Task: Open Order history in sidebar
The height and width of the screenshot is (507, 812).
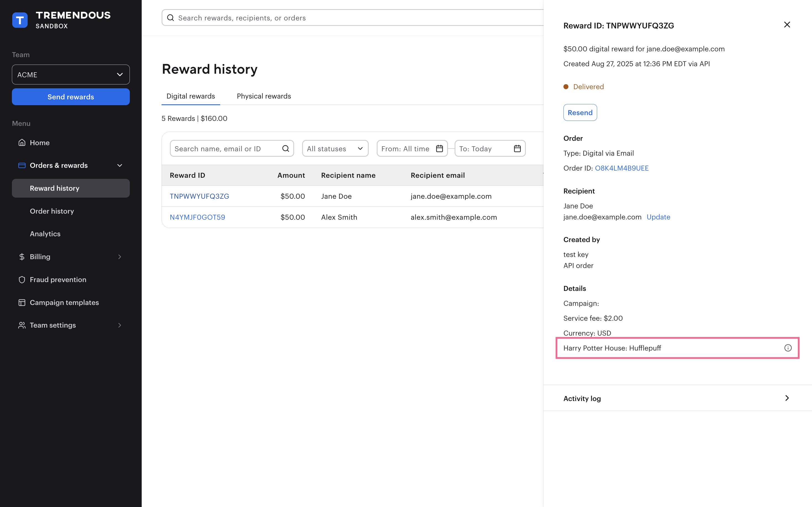Action: 52,211
